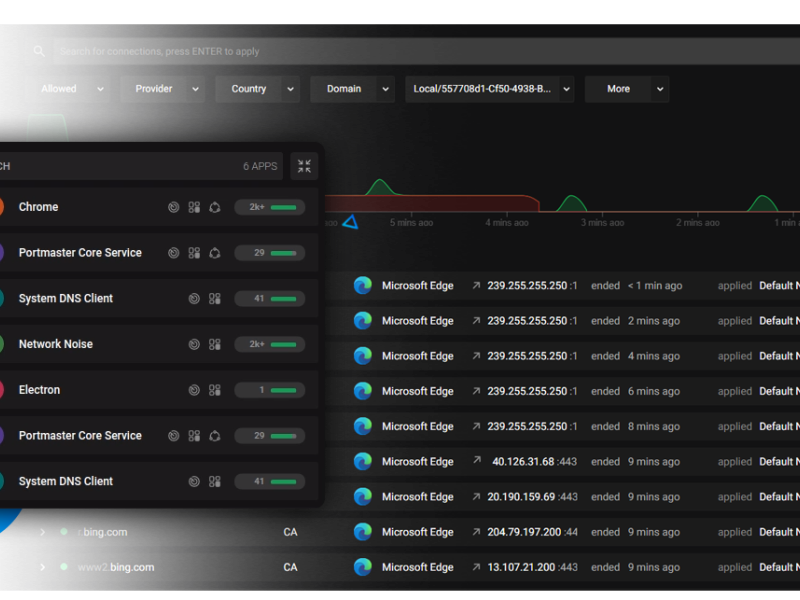
Task: Click the green status dot beside r.bing.com
Action: pos(64,532)
